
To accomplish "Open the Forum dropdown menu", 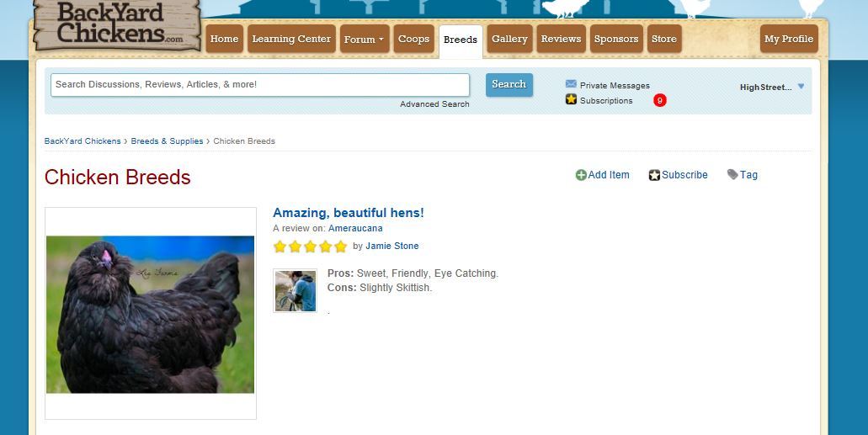I will (x=365, y=39).
